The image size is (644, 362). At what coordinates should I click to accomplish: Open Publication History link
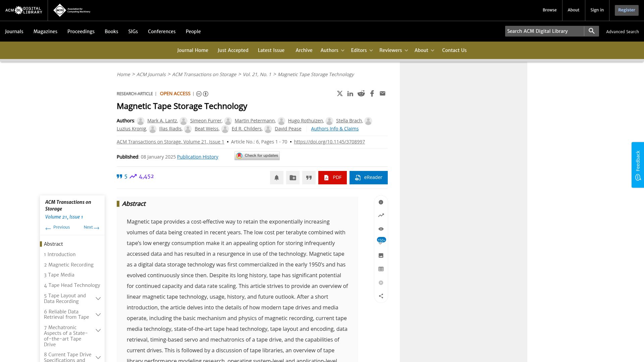(x=198, y=157)
